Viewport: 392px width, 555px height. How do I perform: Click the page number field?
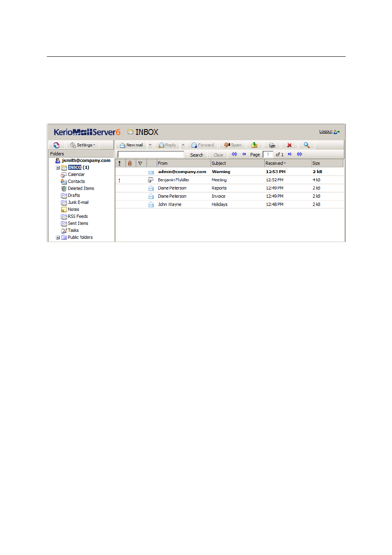click(268, 155)
